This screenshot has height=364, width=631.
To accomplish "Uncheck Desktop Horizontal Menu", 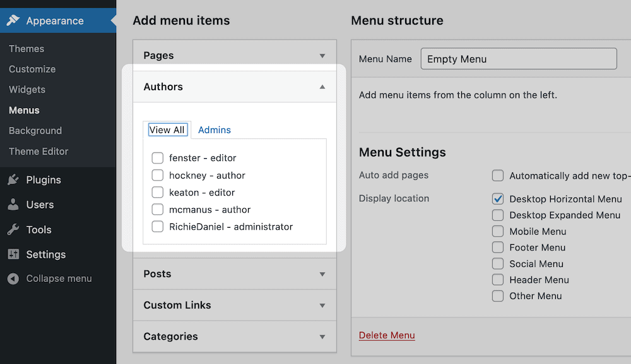I will click(497, 198).
